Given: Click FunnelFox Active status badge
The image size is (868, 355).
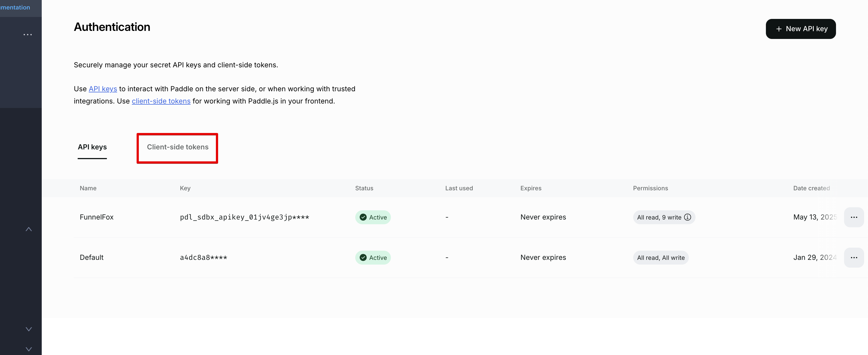Looking at the screenshot, I should 373,217.
